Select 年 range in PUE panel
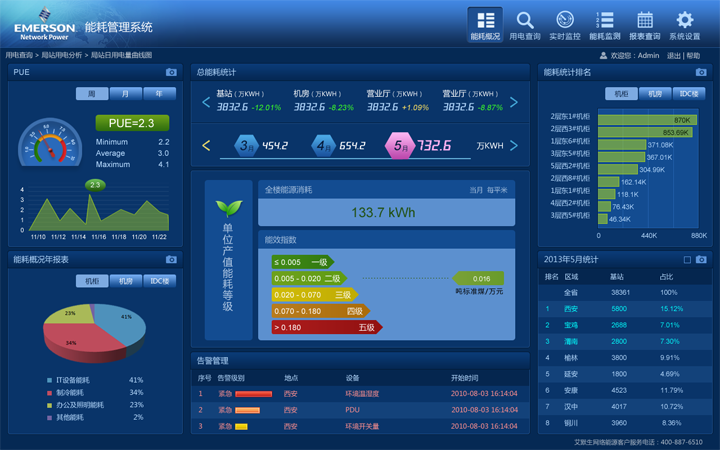This screenshot has height=450, width=720. click(159, 94)
